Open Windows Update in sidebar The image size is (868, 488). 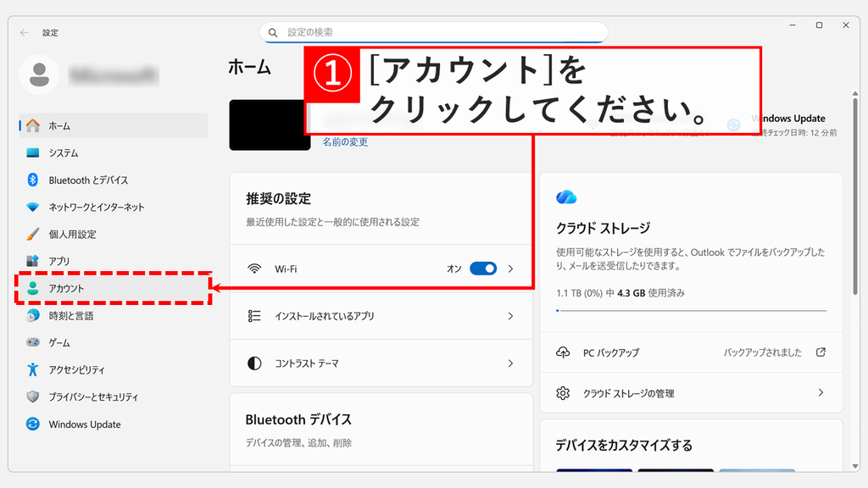[114, 424]
